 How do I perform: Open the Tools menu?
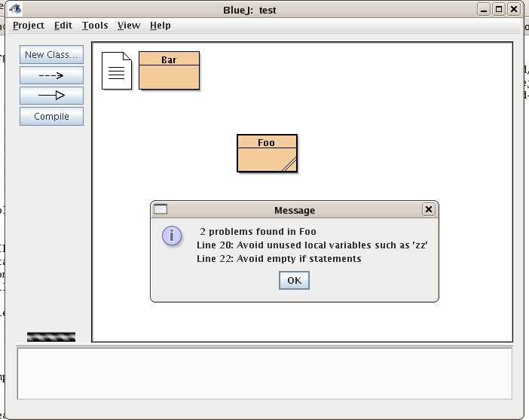click(x=95, y=26)
